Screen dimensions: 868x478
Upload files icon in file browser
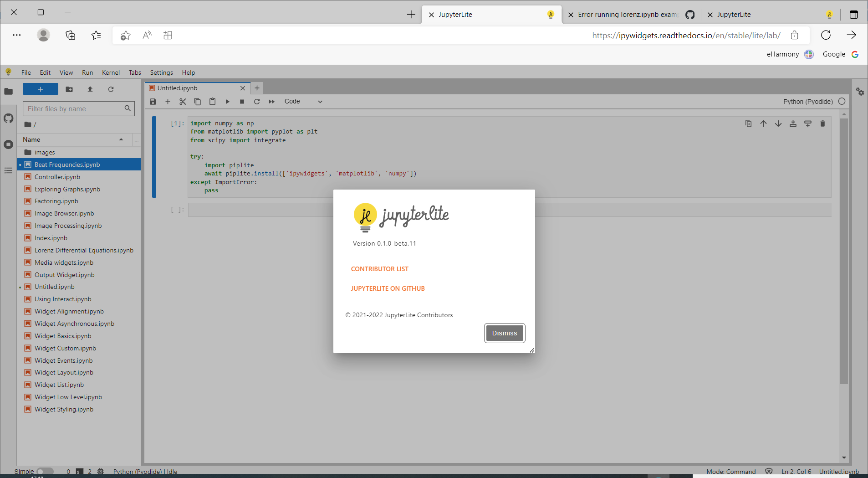coord(90,89)
